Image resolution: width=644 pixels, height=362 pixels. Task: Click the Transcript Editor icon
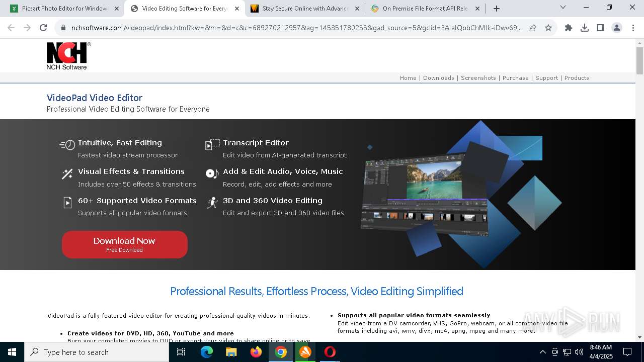tap(212, 145)
